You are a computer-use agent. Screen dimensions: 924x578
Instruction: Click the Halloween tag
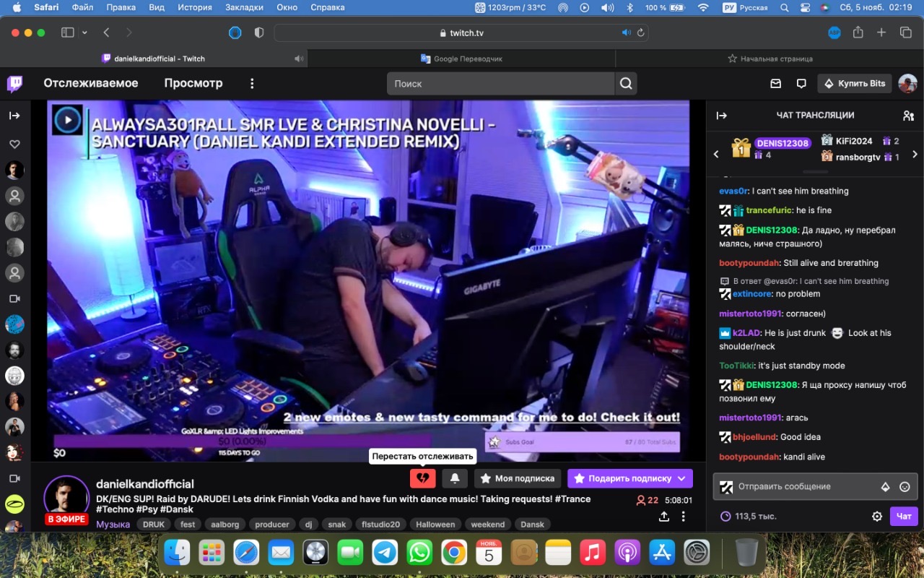(435, 525)
